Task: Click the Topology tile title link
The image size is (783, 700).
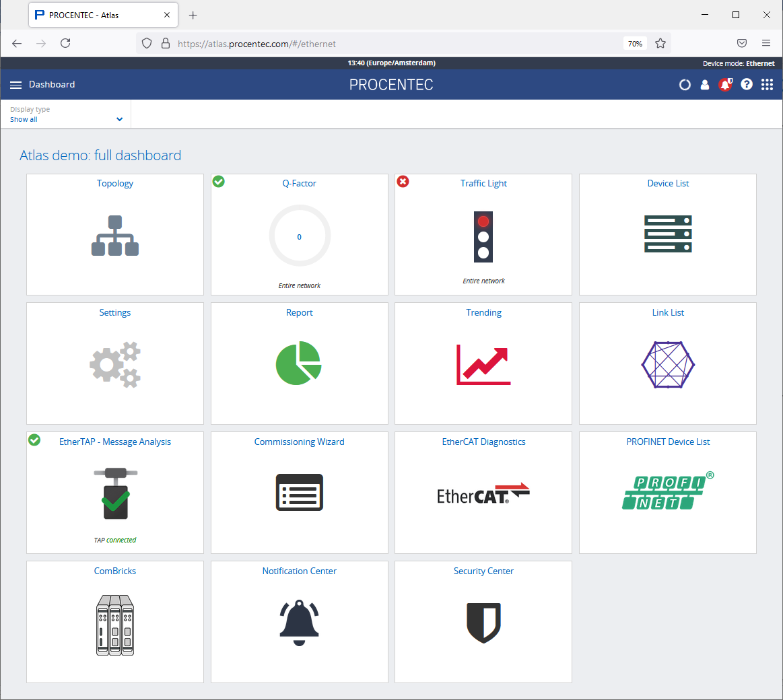Action: tap(115, 183)
